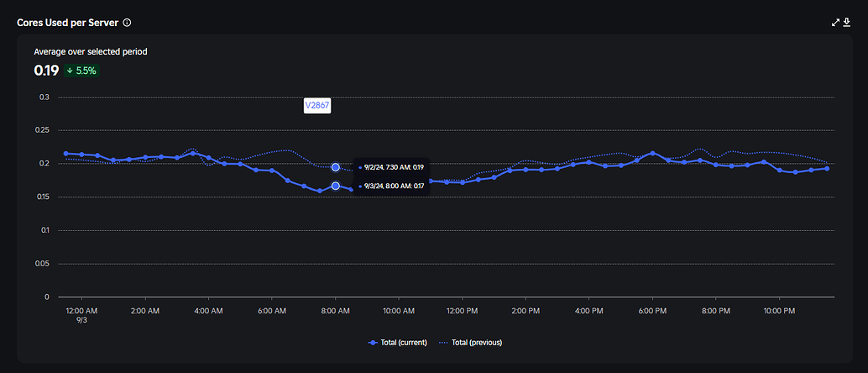Click the 9/3/24, 8:00 AM tooltip entry

point(391,186)
